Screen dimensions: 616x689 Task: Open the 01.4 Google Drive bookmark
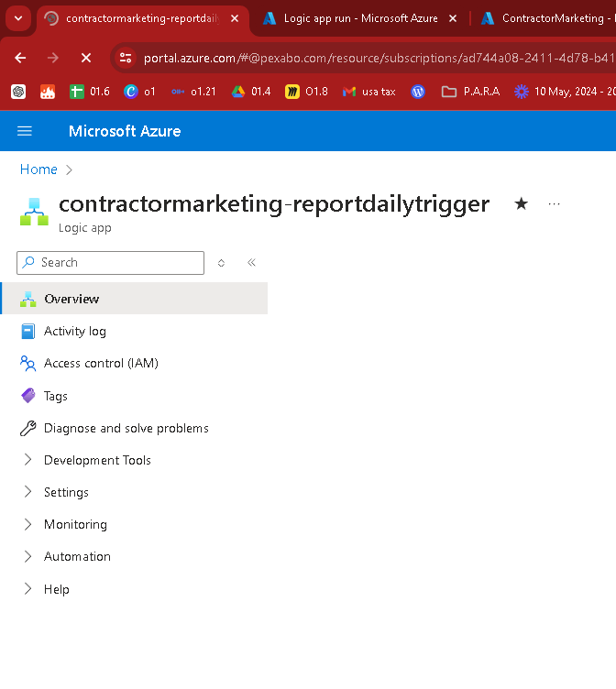(x=251, y=92)
